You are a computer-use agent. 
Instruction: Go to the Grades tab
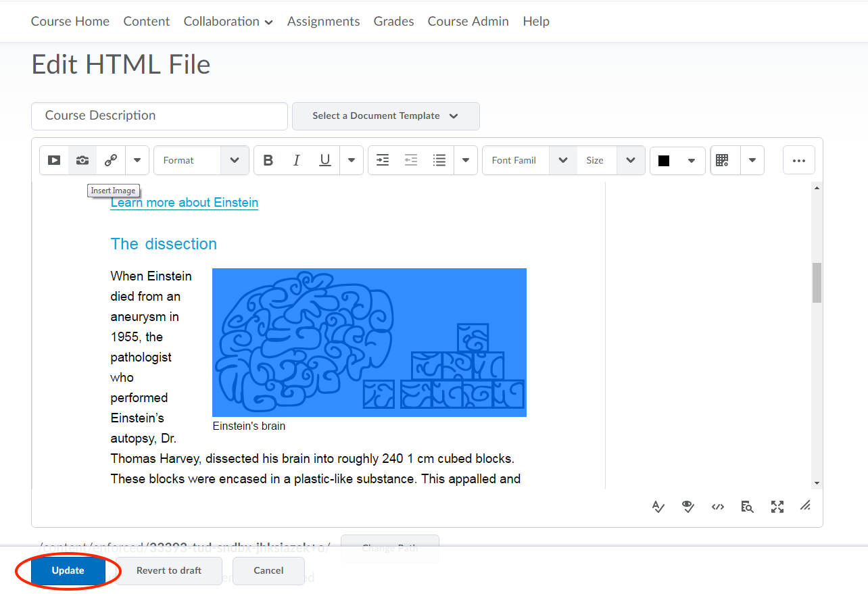pos(393,22)
